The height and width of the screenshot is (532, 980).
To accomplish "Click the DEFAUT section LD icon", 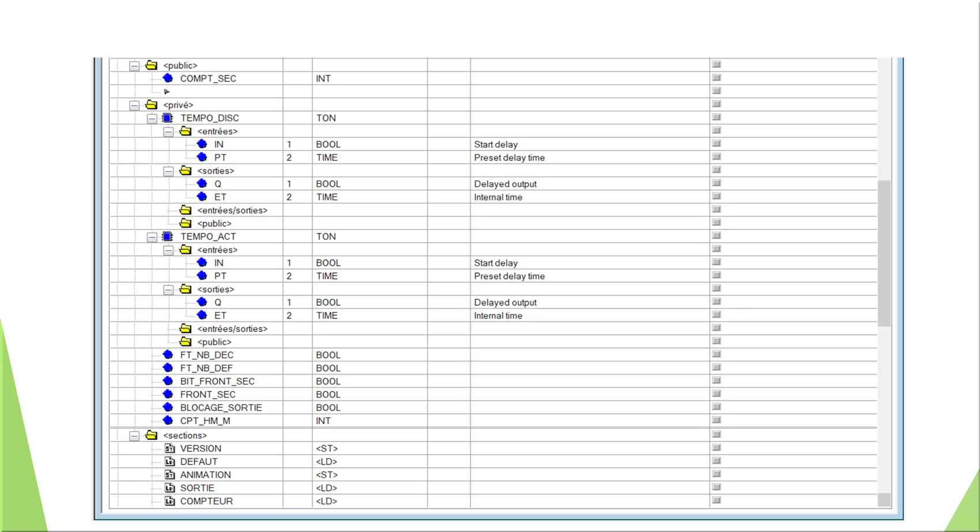I will click(x=169, y=462).
